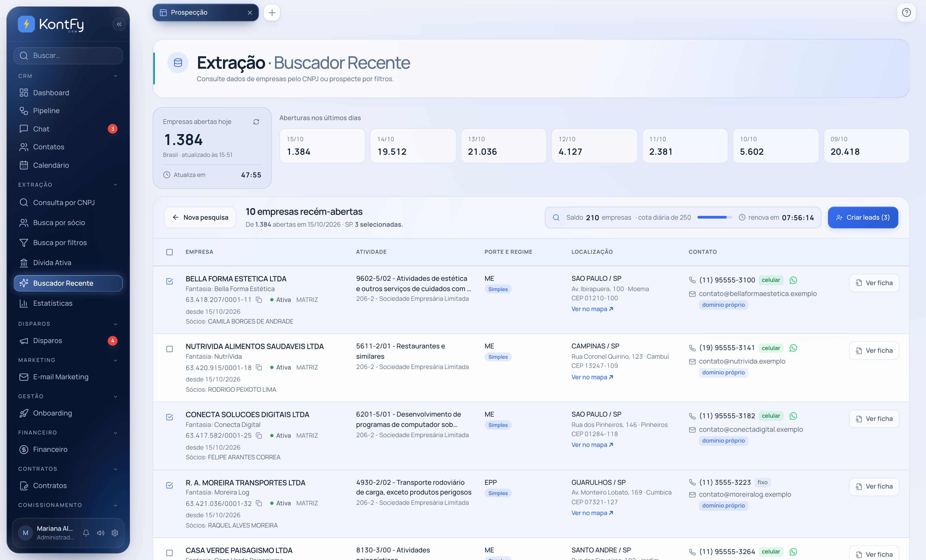Open notifications bell in user panel
The width and height of the screenshot is (926, 560).
[x=86, y=533]
